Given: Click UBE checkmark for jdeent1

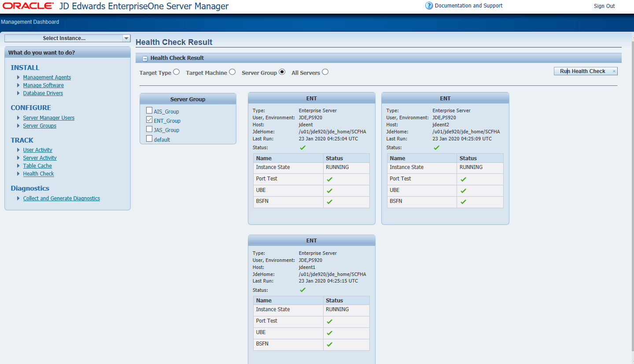Looking at the screenshot, I should pos(329,333).
